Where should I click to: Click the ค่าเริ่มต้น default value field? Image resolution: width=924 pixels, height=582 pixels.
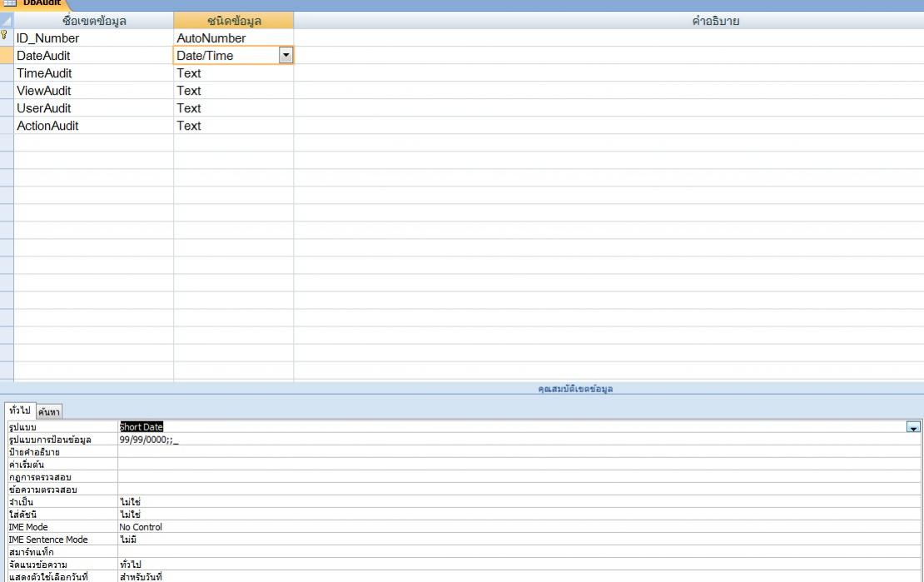pos(519,464)
